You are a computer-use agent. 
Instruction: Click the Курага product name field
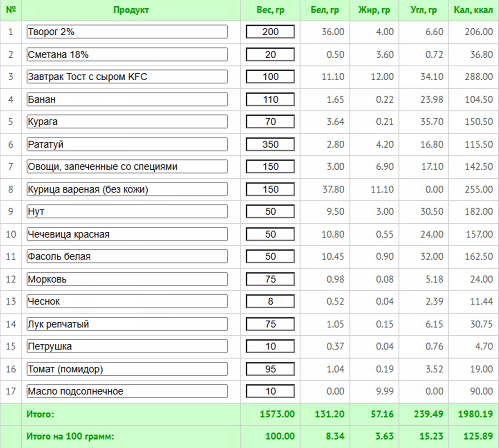tap(127, 122)
